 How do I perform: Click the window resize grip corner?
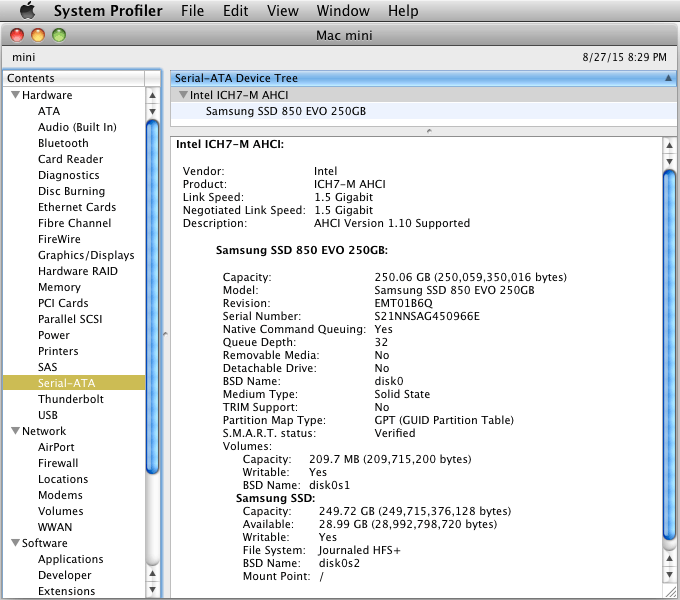click(x=670, y=591)
